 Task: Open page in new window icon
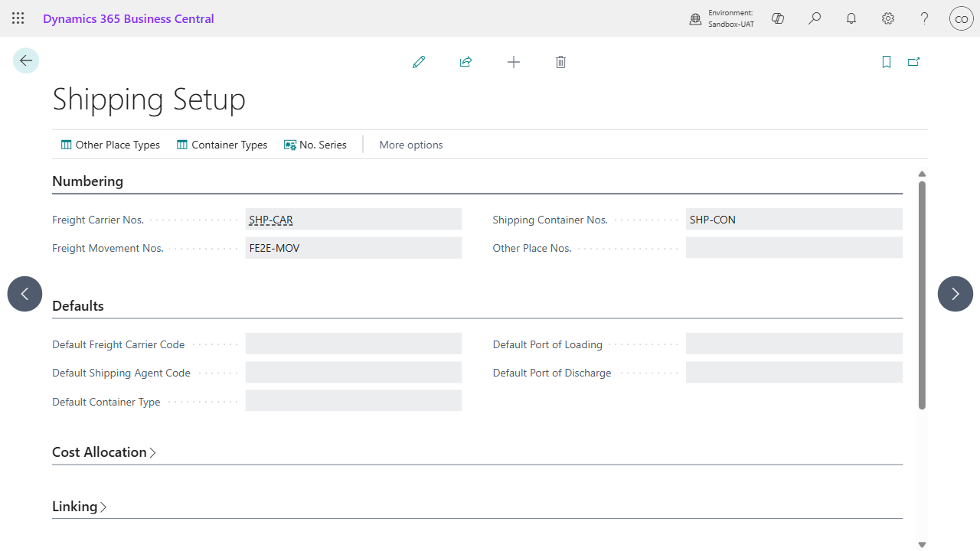(x=913, y=62)
